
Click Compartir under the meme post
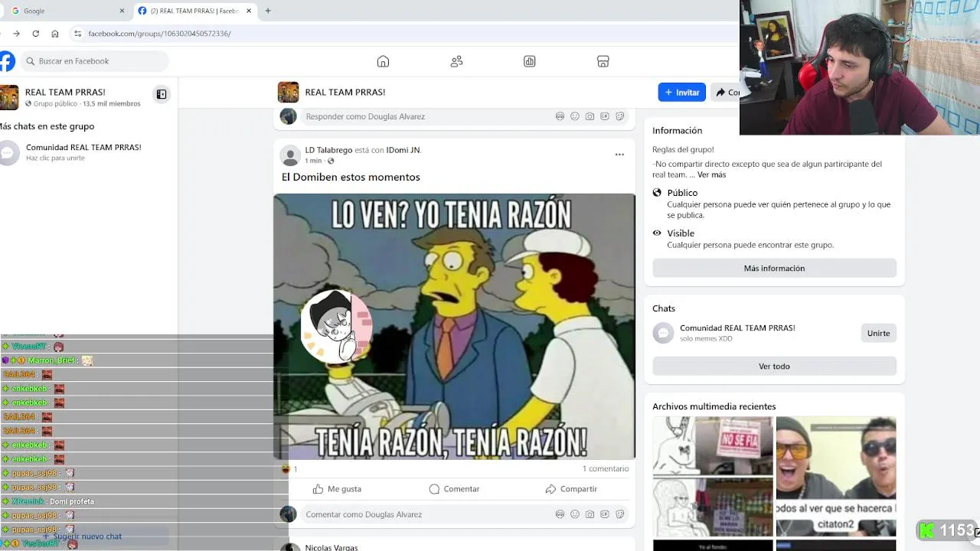571,489
